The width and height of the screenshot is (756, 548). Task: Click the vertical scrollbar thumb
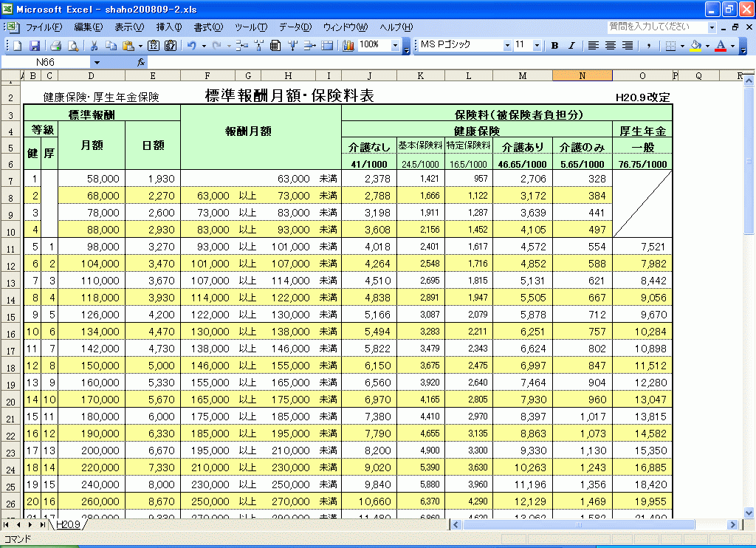click(749, 160)
